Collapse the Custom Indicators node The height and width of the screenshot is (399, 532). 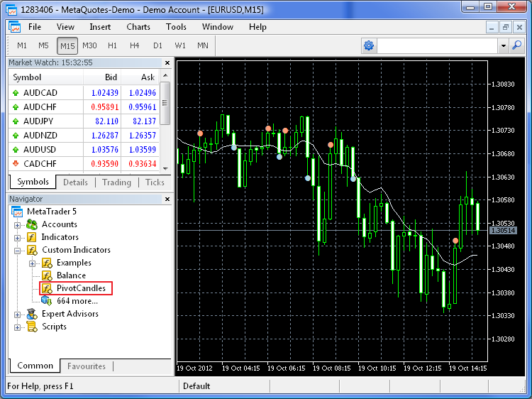[x=17, y=251]
